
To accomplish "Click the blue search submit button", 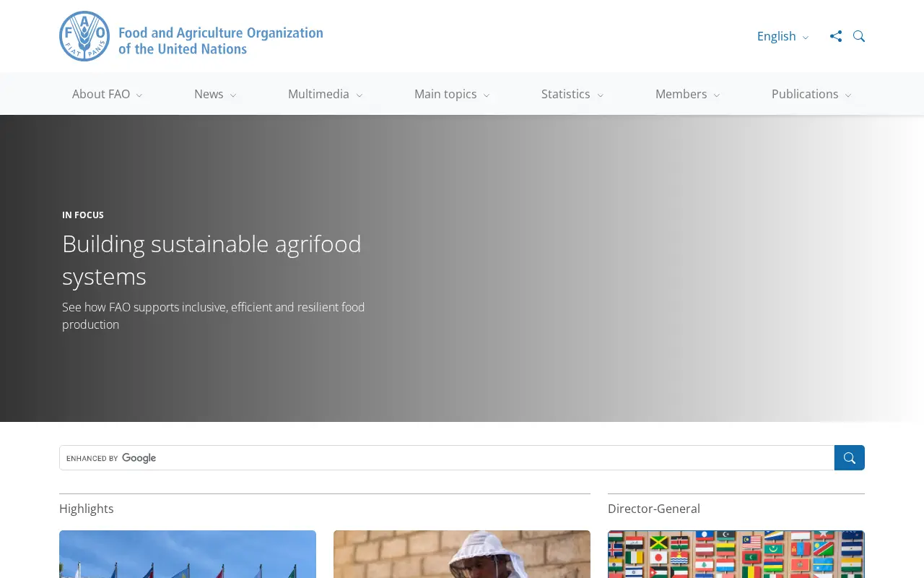I will (x=850, y=458).
